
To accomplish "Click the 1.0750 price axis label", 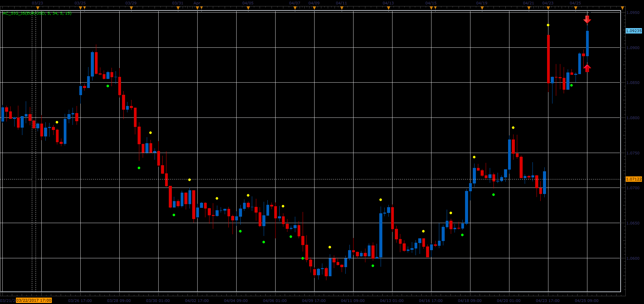I will coord(633,153).
